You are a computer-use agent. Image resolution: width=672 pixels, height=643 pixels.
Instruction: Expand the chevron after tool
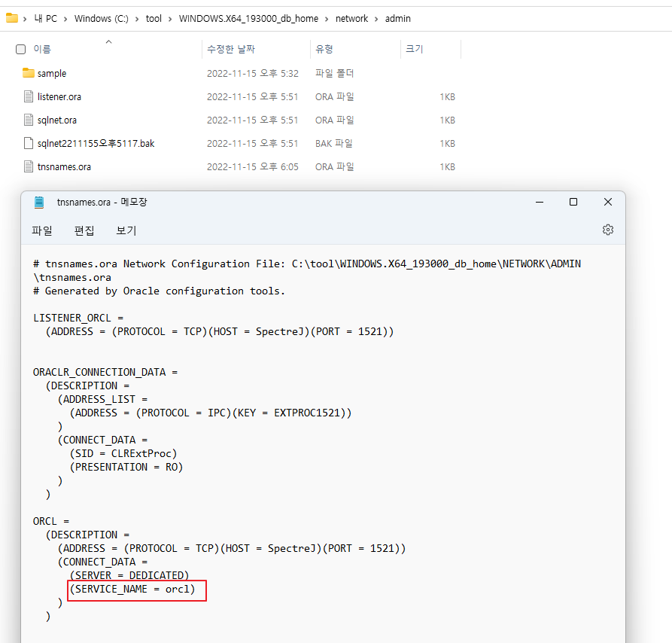pos(170,19)
